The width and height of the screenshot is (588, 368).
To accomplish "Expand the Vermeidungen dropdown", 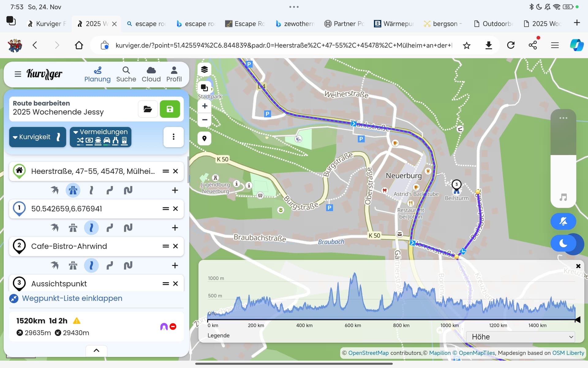I will 100,137.
